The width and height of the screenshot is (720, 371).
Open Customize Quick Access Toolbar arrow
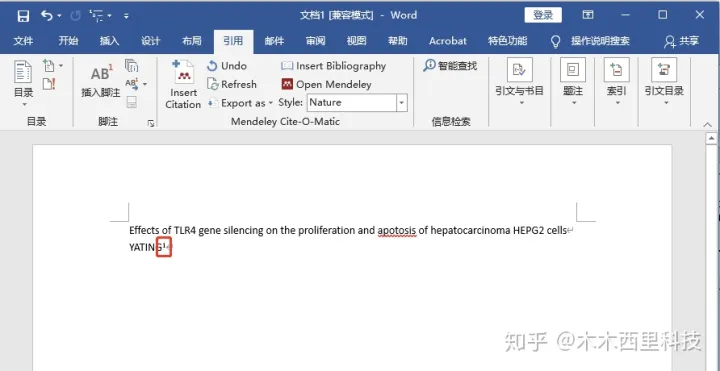tap(126, 16)
